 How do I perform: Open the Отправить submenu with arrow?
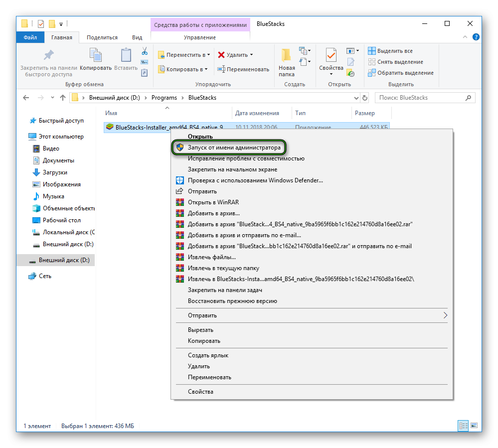[x=312, y=315]
